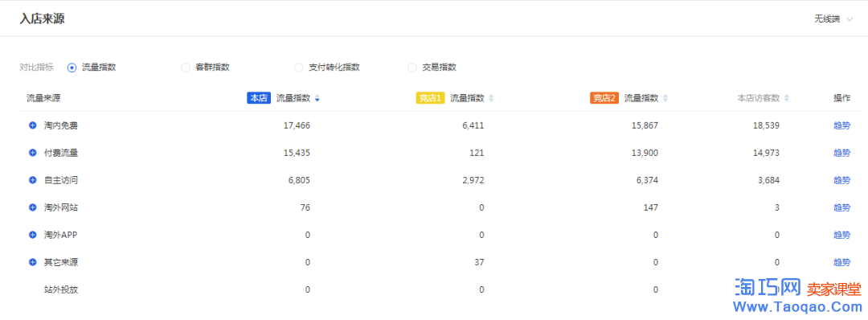This screenshot has width=868, height=320.
Task: Open 趋势 link for 淘外网站
Action: click(842, 207)
